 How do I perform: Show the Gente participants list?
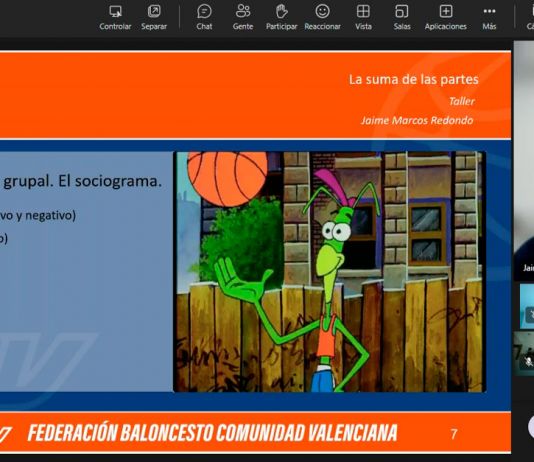tap(243, 18)
